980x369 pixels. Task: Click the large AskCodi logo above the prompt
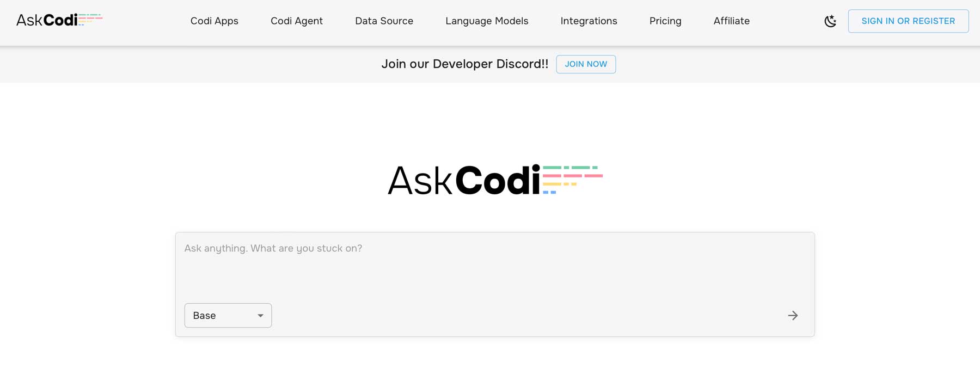pos(495,180)
